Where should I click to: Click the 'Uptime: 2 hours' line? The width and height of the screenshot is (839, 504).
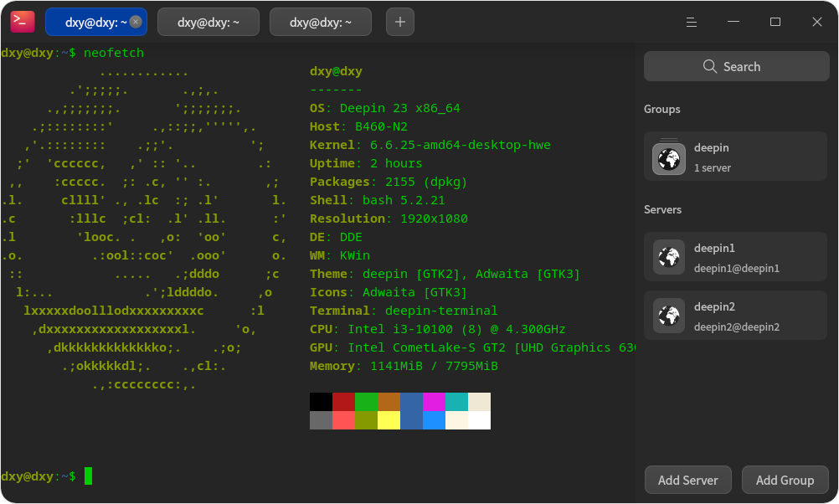point(366,163)
